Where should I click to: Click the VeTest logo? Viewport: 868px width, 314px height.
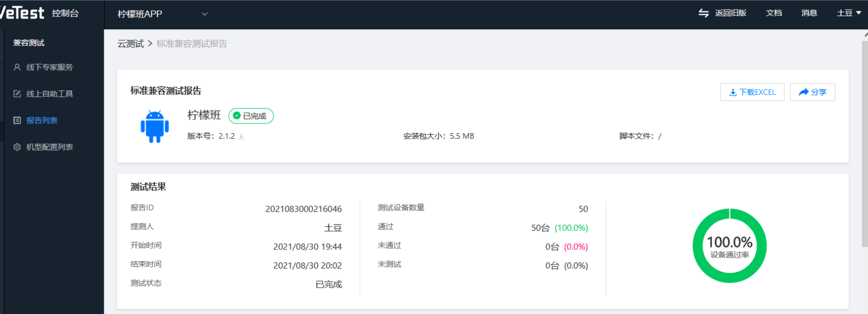22,13
